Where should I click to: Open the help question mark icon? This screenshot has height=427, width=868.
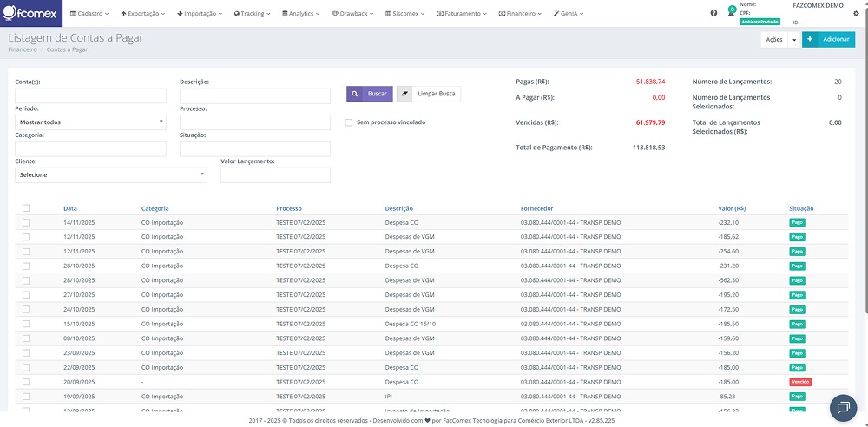click(713, 14)
